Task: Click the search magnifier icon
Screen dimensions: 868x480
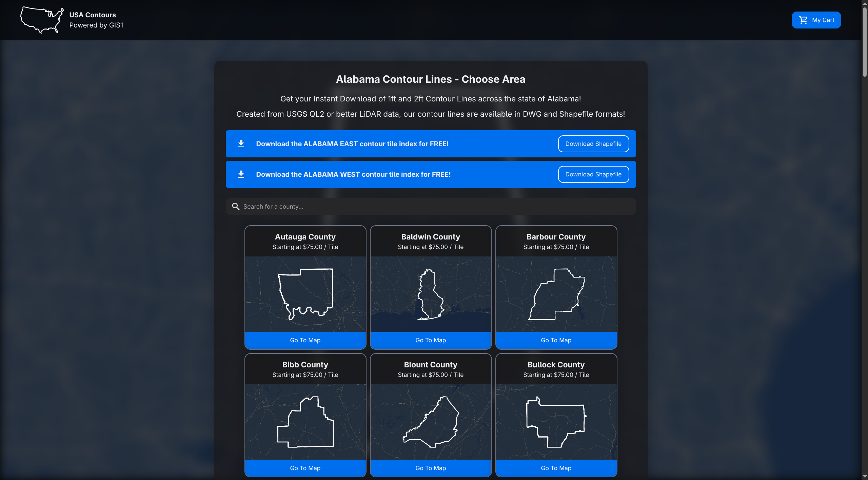Action: coord(236,207)
